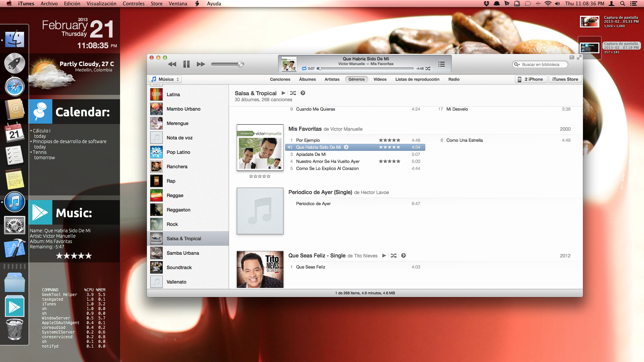Play the Salsa & Tropical genre
The height and width of the screenshot is (362, 644).
click(283, 93)
